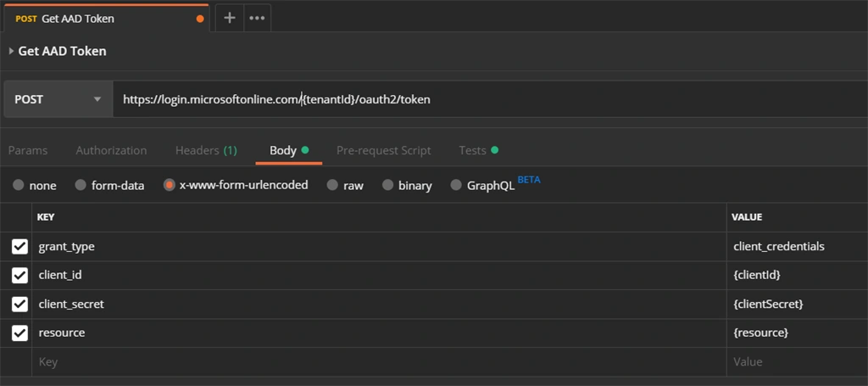Click the {clientSecret} value cell
This screenshot has height=386, width=868.
[x=797, y=304]
